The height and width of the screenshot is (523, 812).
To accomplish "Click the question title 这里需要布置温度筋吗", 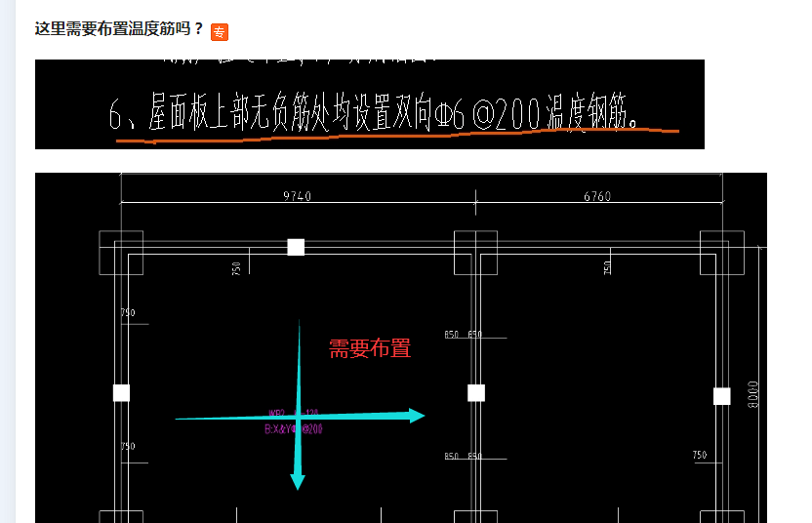I will (119, 28).
